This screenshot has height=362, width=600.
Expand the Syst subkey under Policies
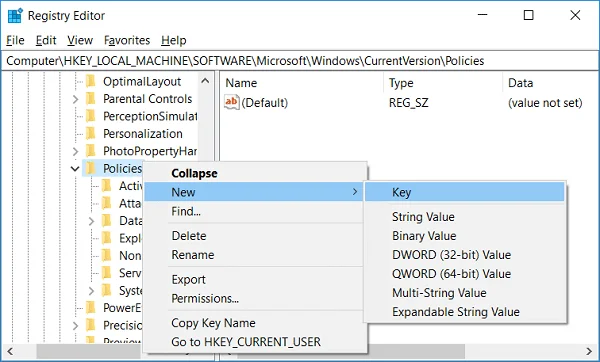91,291
